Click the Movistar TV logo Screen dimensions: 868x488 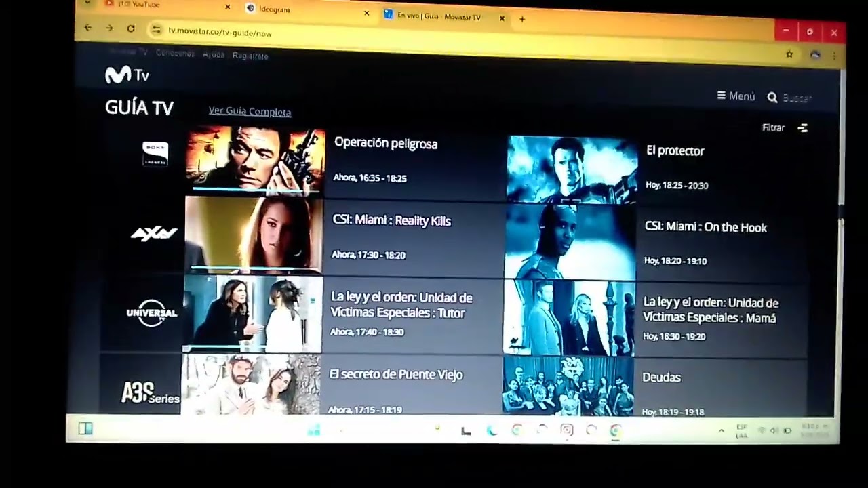pyautogui.click(x=127, y=75)
